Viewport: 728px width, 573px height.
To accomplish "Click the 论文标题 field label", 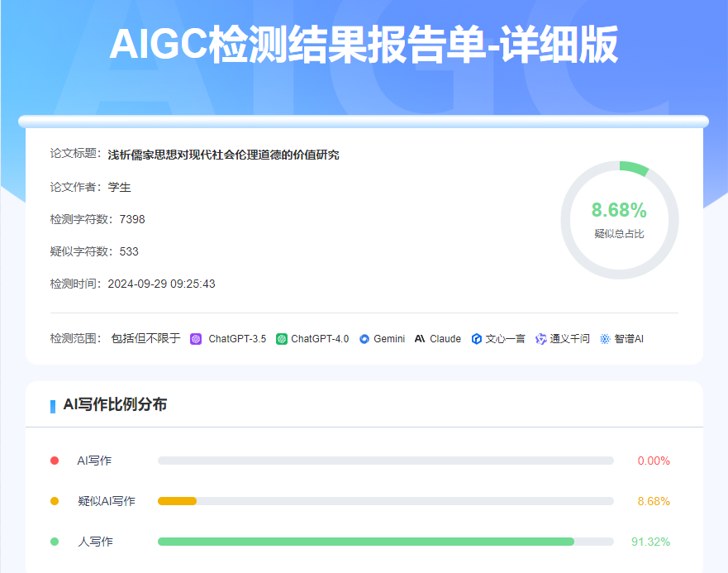I will [x=75, y=153].
